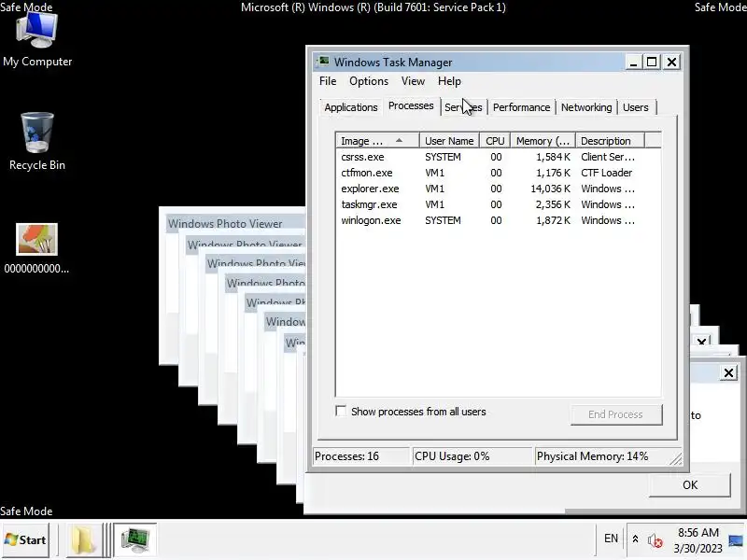
Task: Close the front dialog behind Task Manager
Action: [728, 372]
